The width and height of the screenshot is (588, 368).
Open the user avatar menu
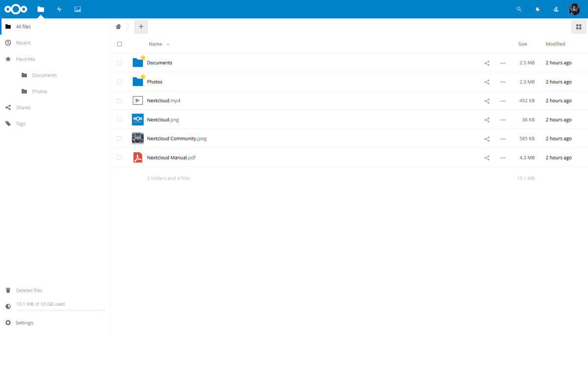click(x=574, y=9)
